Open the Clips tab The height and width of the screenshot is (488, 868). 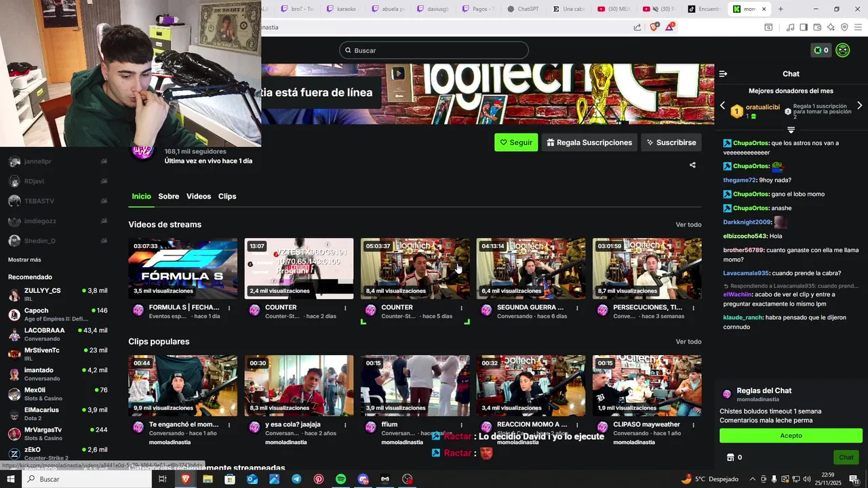pos(227,197)
